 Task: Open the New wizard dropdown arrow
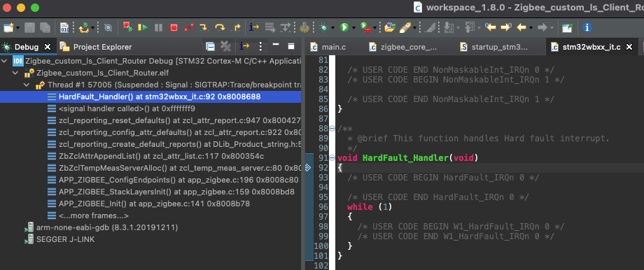pos(17,28)
